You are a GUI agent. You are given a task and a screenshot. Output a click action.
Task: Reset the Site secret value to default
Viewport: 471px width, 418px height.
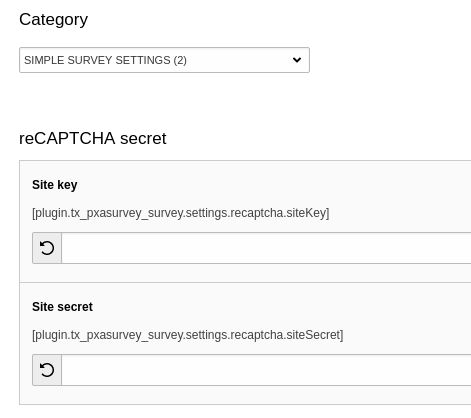(x=47, y=370)
